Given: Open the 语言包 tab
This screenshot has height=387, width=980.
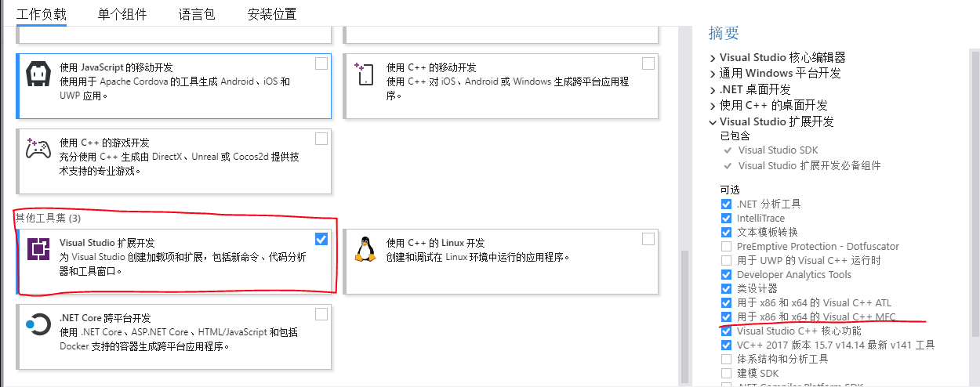Looking at the screenshot, I should (x=197, y=14).
